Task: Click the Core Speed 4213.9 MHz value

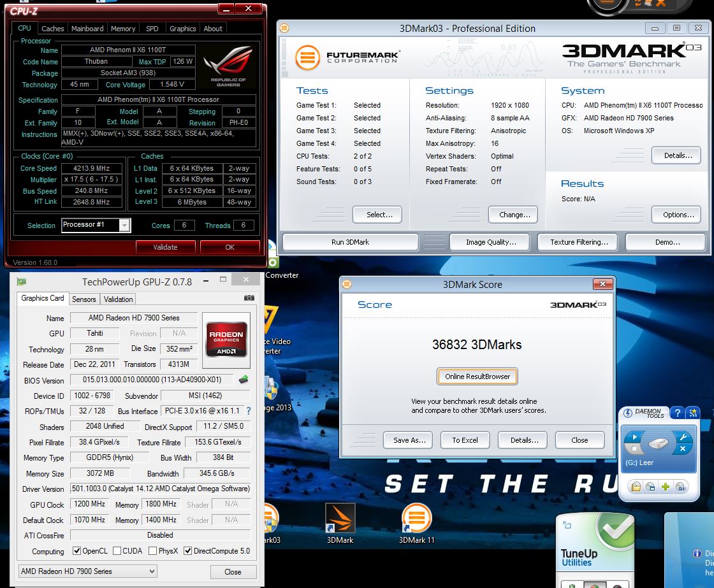Action: (91, 168)
